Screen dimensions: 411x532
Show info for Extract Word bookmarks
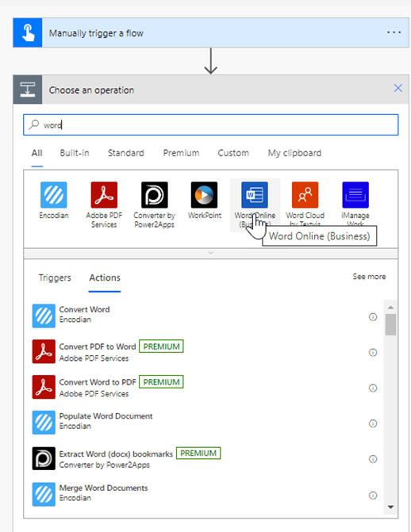(x=373, y=459)
